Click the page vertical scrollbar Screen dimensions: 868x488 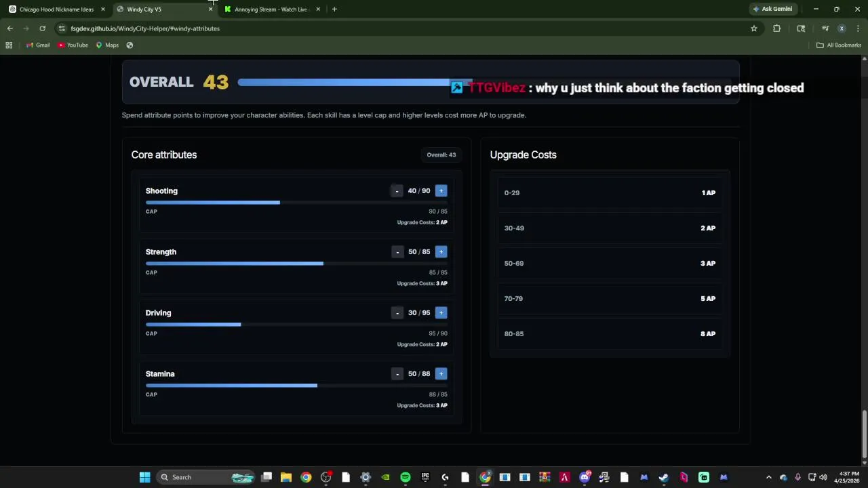[x=864, y=434]
